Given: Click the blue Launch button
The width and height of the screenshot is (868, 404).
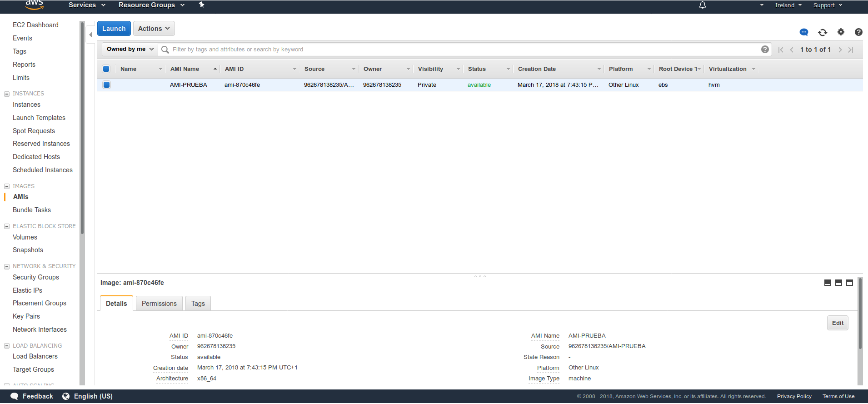Looking at the screenshot, I should tap(114, 29).
